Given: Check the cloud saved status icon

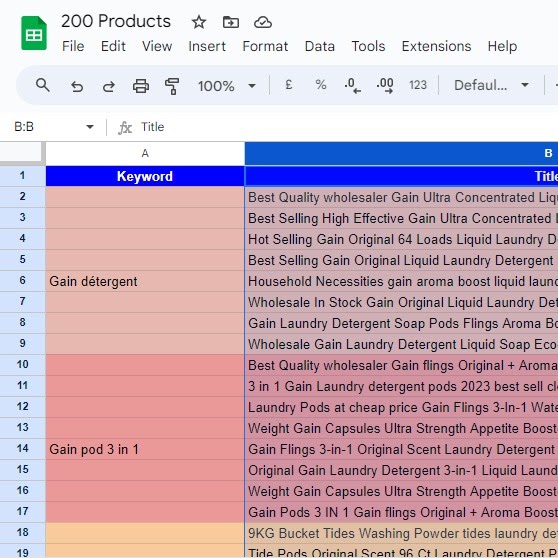Looking at the screenshot, I should click(x=263, y=22).
